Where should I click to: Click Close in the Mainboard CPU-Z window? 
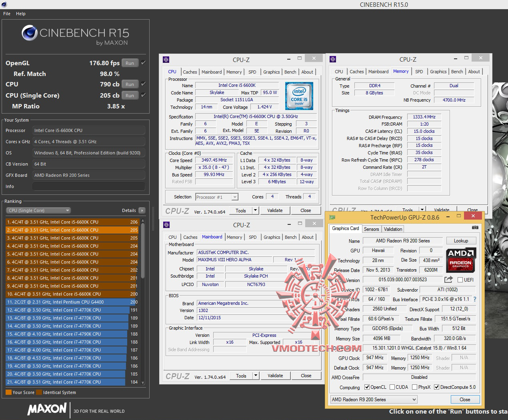pos(306,376)
